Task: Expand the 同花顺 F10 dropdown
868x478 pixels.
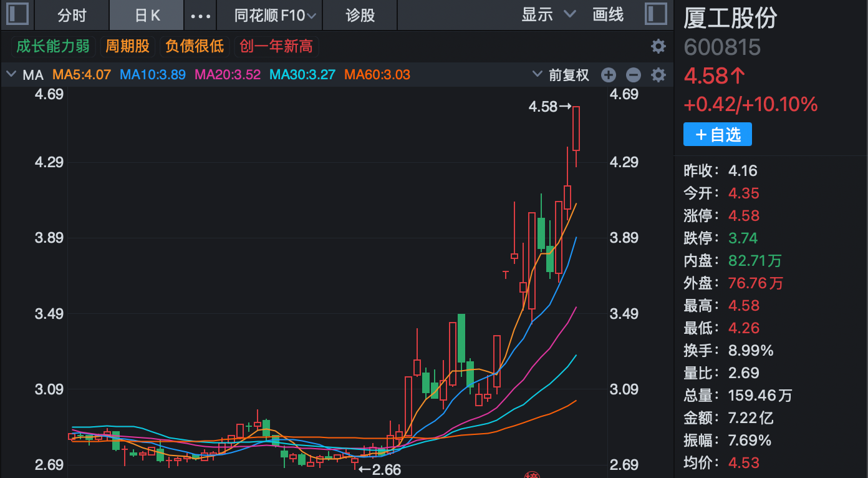Action: click(x=275, y=16)
